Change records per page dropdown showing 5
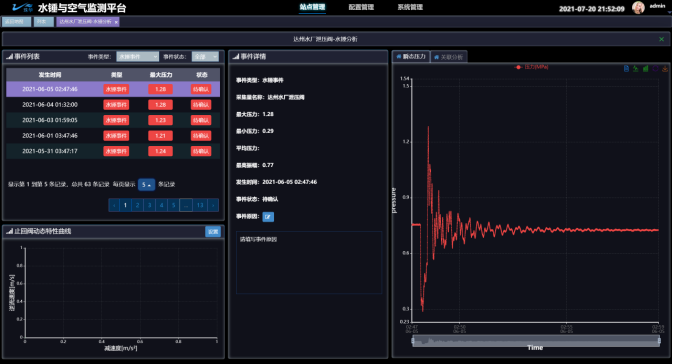This screenshot has height=364, width=673. point(146,185)
